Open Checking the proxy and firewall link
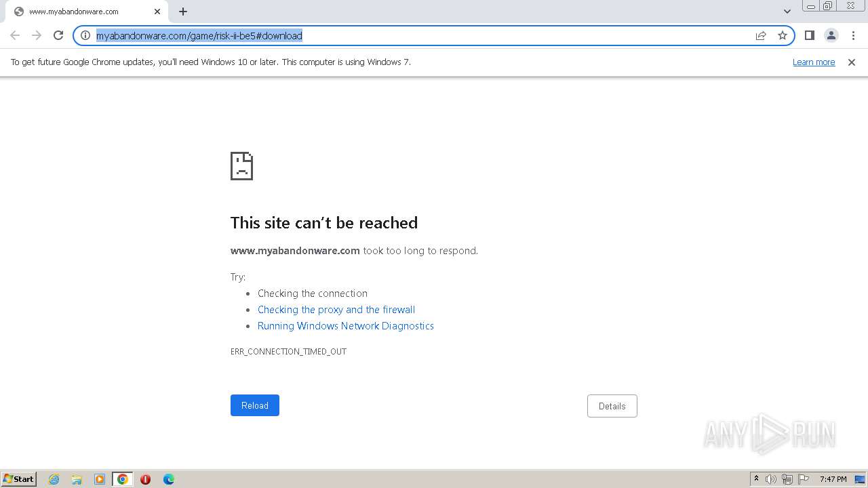 [x=336, y=310]
